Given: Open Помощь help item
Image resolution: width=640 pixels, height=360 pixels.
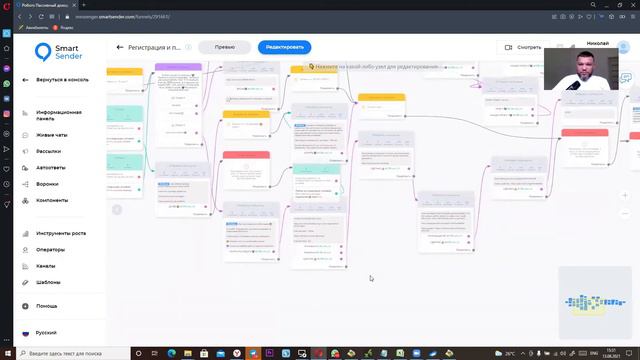Looking at the screenshot, I should [47, 306].
